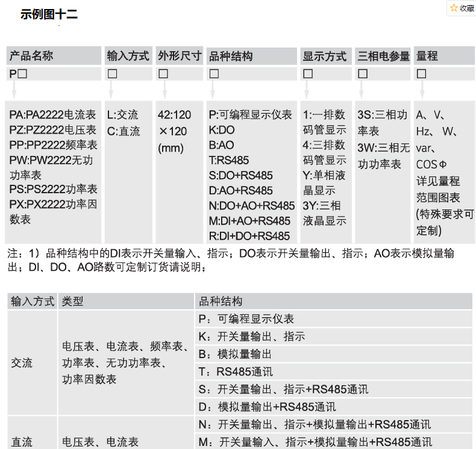This screenshot has width=476, height=449.
Task: Click the square box under 显示方式
Action: [308, 74]
